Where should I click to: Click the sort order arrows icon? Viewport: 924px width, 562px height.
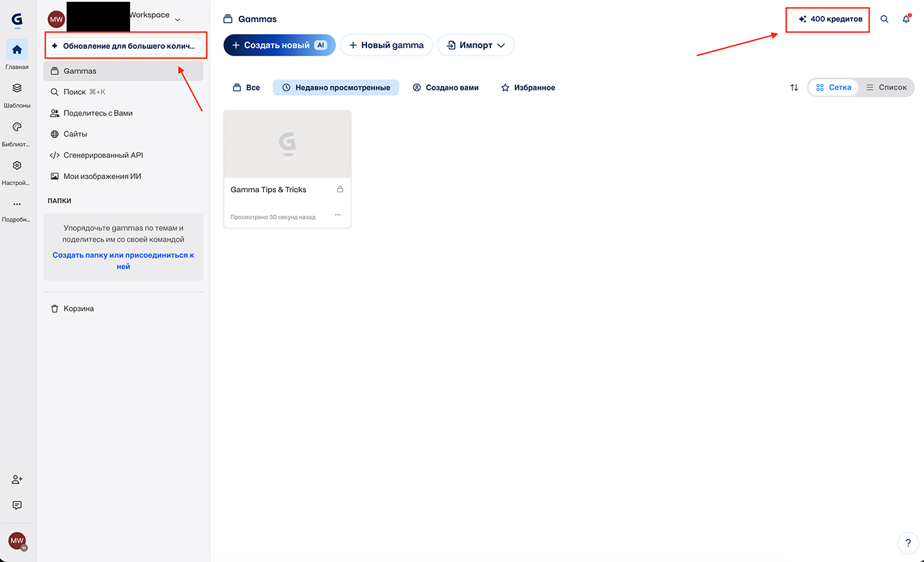tap(794, 87)
